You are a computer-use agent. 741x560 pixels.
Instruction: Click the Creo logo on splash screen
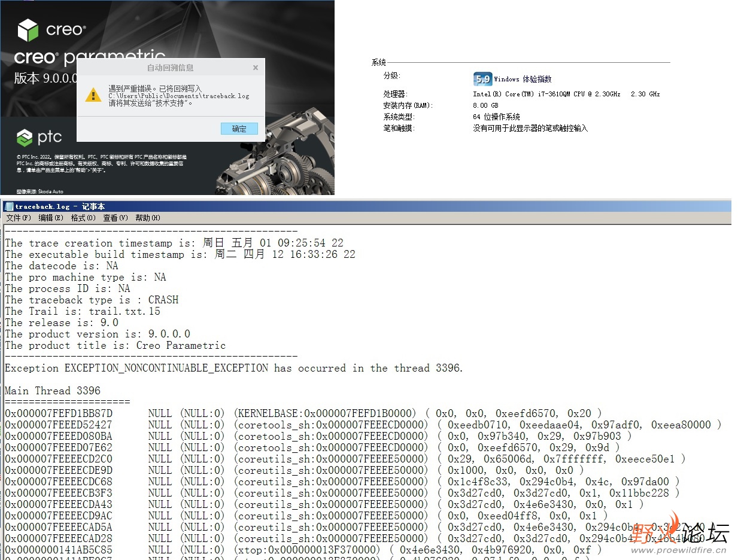(x=51, y=29)
